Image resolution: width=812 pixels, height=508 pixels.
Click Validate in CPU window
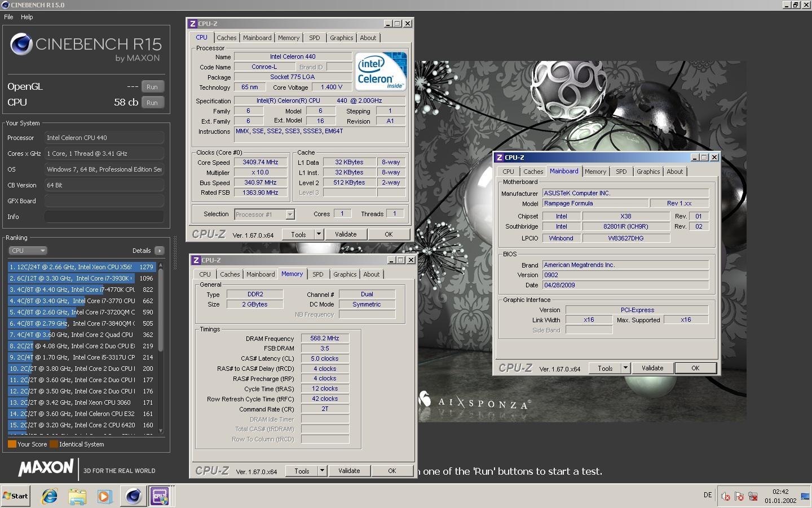coord(346,235)
